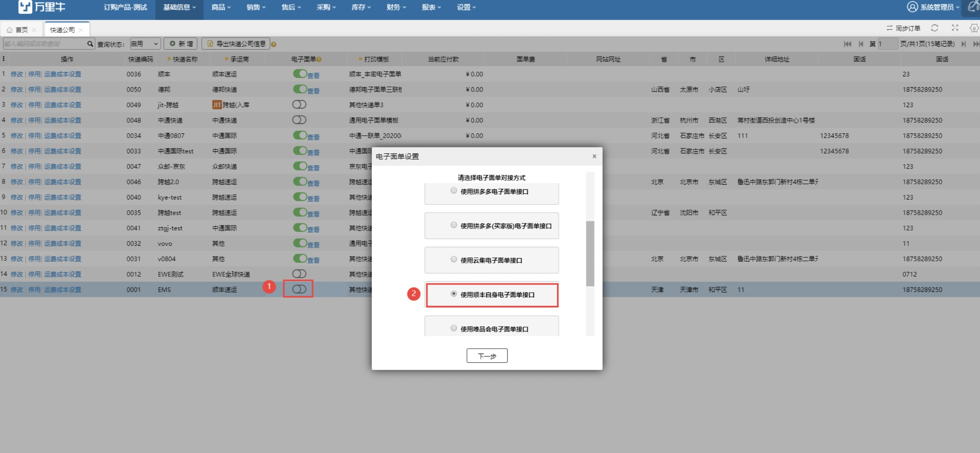The image size is (980, 453).
Task: Go to the last page arrow
Action: [x=976, y=44]
